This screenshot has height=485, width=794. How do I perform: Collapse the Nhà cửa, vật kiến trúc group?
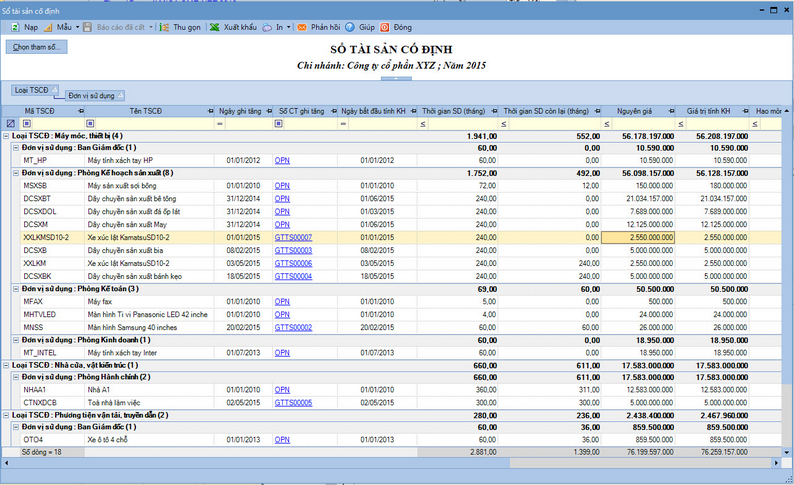(x=6, y=365)
